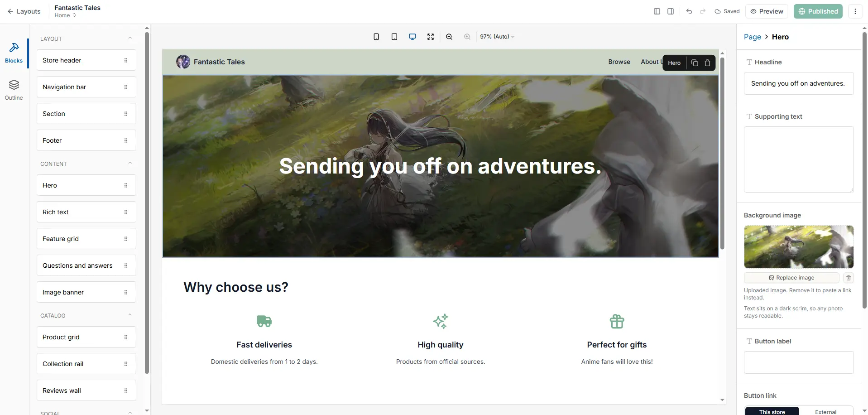This screenshot has width=868, height=415.
Task: Switch canvas to mobile view
Action: click(376, 37)
